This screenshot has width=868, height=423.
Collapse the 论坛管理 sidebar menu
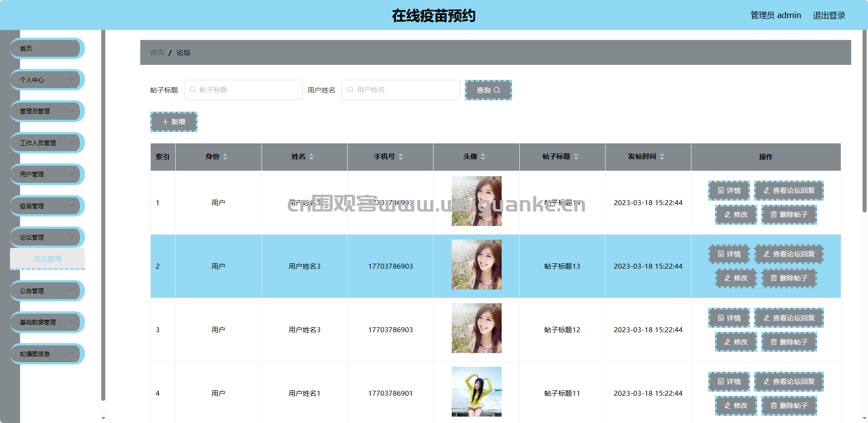[47, 237]
